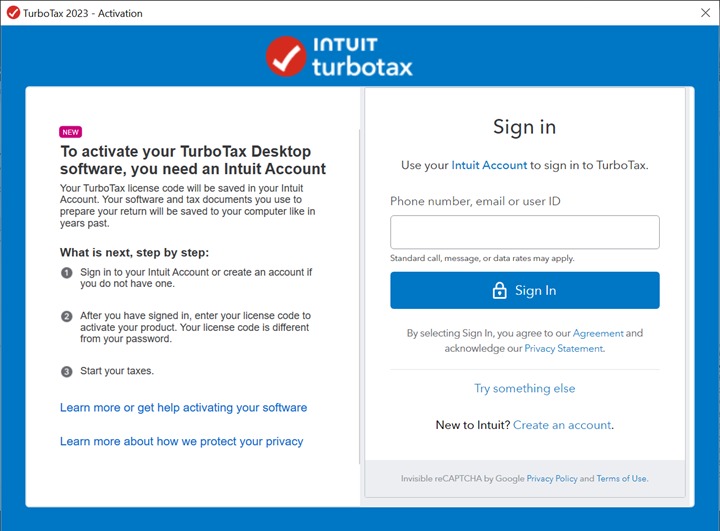
Task: Open Google's reCAPTCHA Privacy Policy link
Action: pyautogui.click(x=552, y=479)
